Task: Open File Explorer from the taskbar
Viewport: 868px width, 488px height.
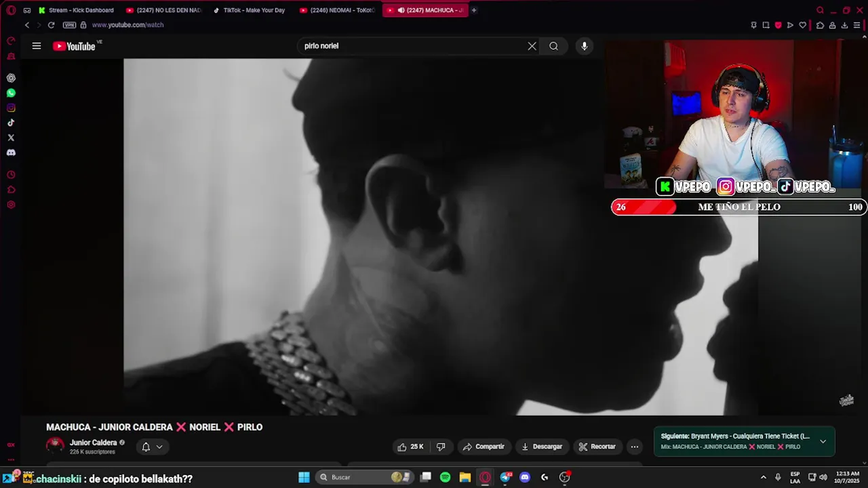Action: click(x=465, y=477)
